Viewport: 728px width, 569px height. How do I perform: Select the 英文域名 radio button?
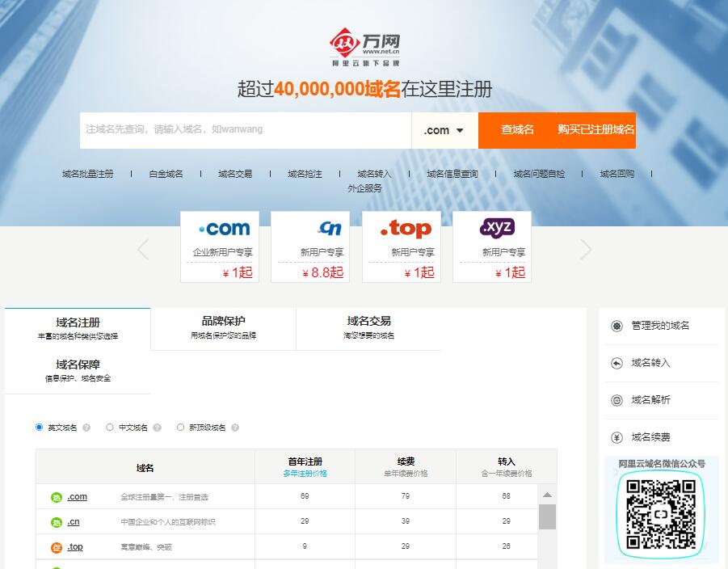[39, 428]
